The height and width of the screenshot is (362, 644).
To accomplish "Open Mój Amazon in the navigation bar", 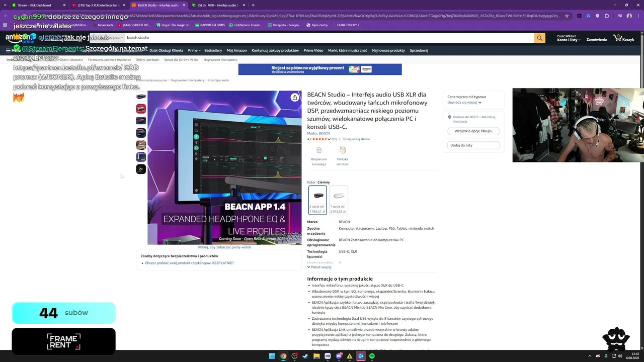I will (x=237, y=50).
